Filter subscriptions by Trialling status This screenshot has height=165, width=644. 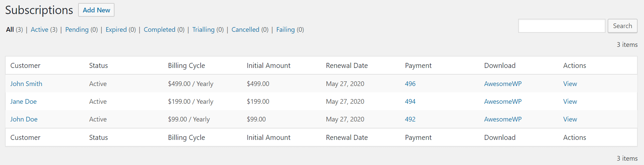[203, 29]
